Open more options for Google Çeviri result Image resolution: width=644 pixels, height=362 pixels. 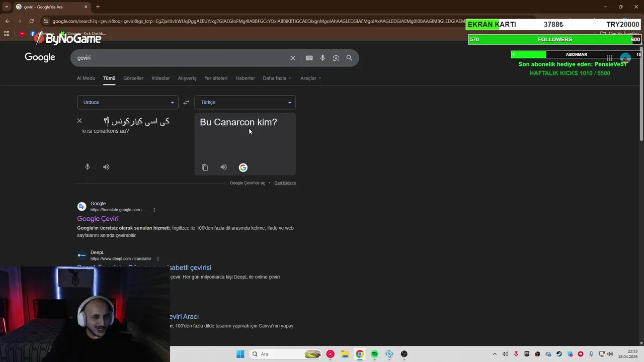click(154, 210)
